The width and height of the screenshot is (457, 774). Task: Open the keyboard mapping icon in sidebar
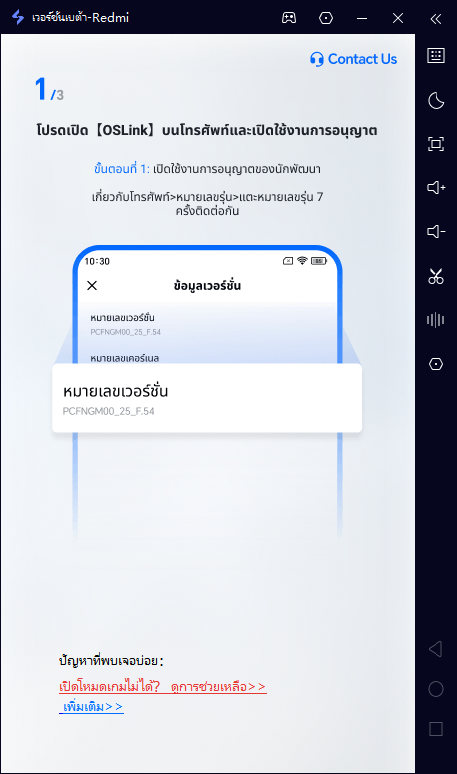436,55
